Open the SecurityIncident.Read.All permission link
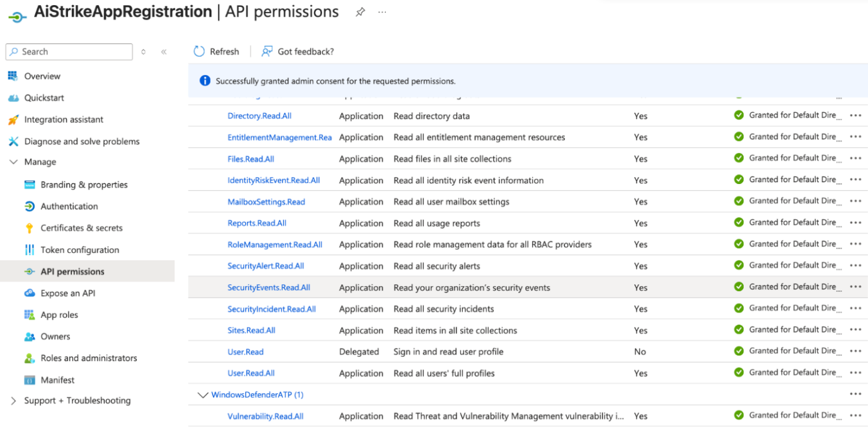 (x=272, y=309)
